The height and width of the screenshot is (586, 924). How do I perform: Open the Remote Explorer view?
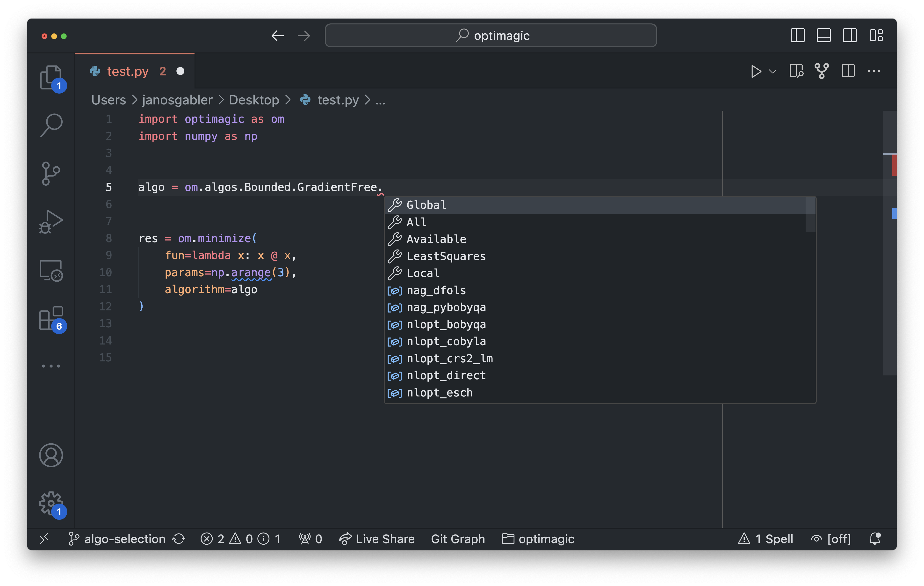[x=51, y=270]
